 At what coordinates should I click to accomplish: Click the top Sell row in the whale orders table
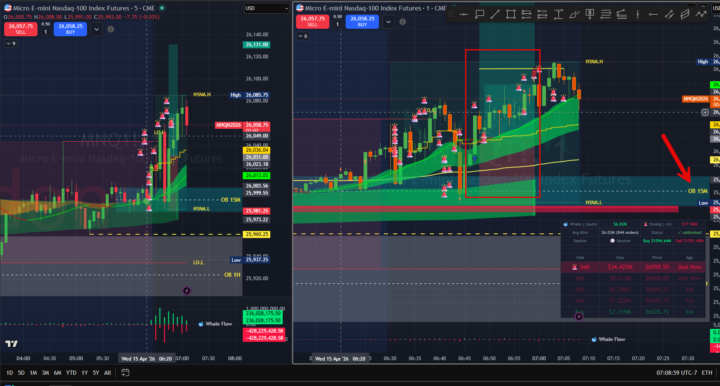[x=634, y=267]
